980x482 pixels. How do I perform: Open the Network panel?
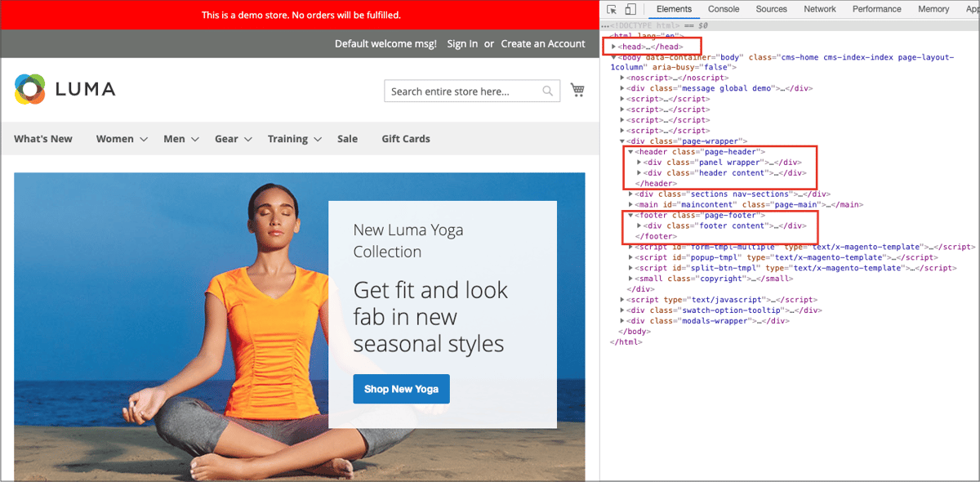point(819,8)
